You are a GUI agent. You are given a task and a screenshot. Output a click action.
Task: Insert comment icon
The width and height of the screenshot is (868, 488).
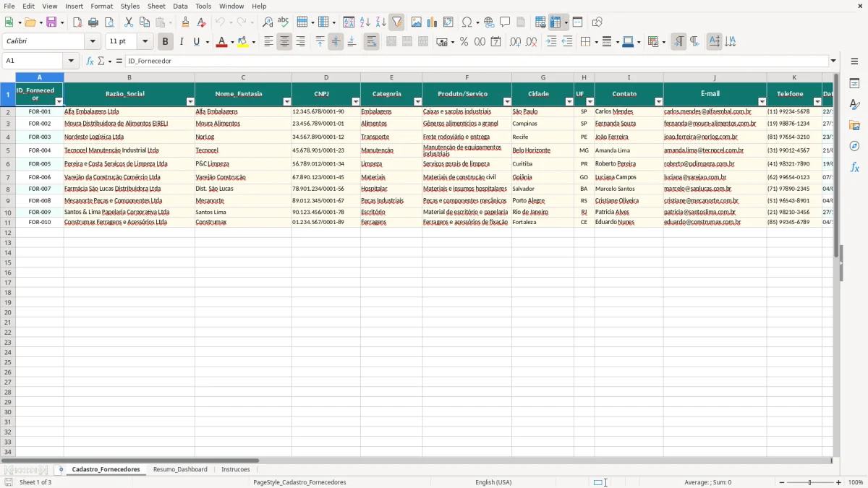click(x=506, y=22)
